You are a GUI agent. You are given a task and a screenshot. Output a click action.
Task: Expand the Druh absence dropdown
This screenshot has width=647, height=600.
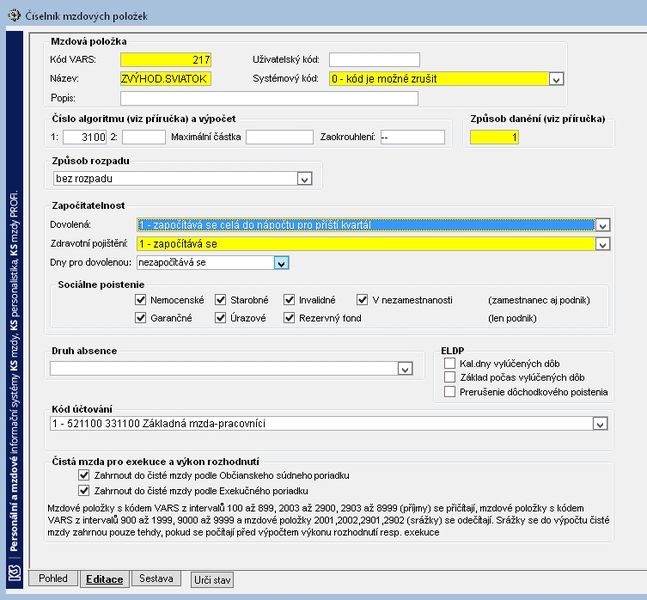(405, 369)
